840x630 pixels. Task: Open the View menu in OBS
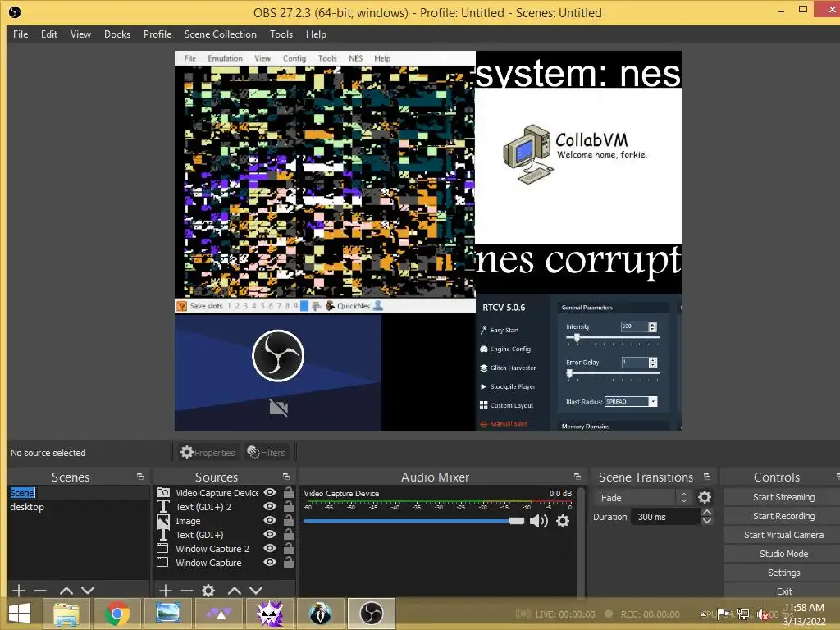pyautogui.click(x=81, y=34)
